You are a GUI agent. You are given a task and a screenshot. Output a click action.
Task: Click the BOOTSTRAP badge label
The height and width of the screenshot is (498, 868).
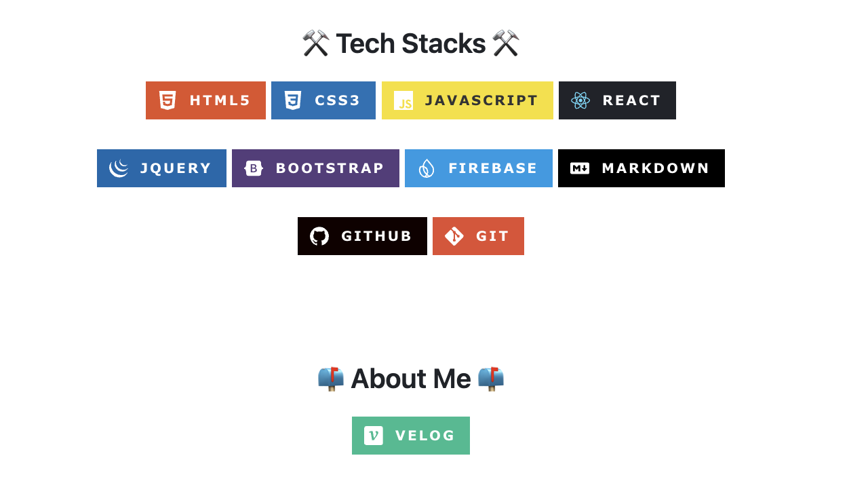click(330, 168)
